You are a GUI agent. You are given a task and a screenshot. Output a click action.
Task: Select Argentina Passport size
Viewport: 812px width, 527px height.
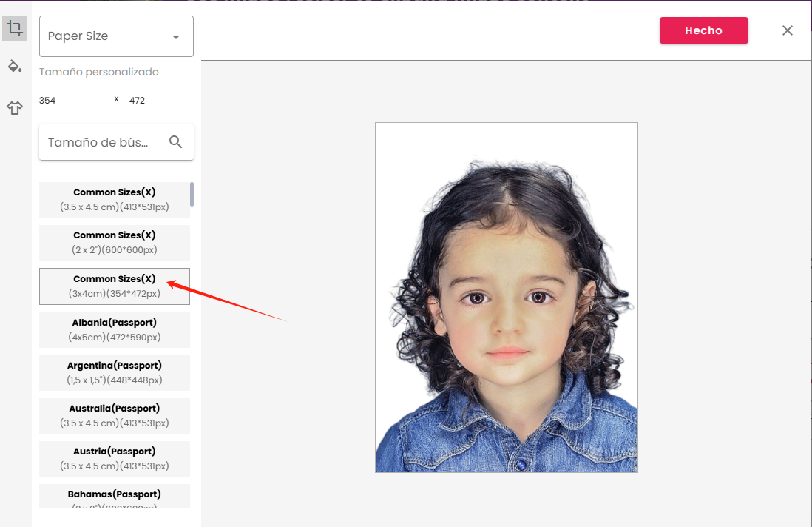115,372
